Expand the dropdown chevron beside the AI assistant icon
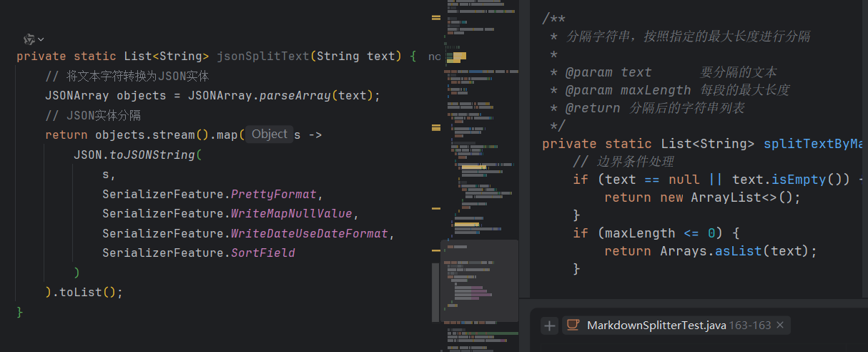This screenshot has width=868, height=352. [x=41, y=39]
